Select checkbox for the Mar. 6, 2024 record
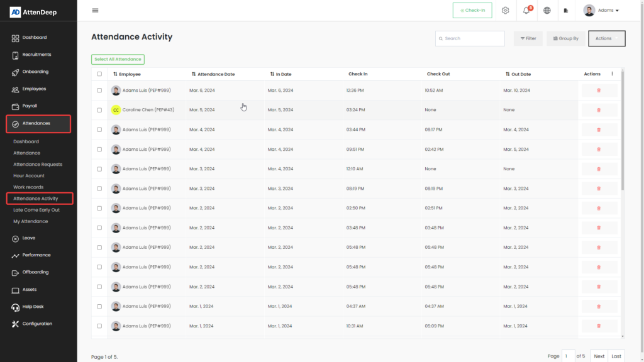The width and height of the screenshot is (644, 362). point(99,90)
